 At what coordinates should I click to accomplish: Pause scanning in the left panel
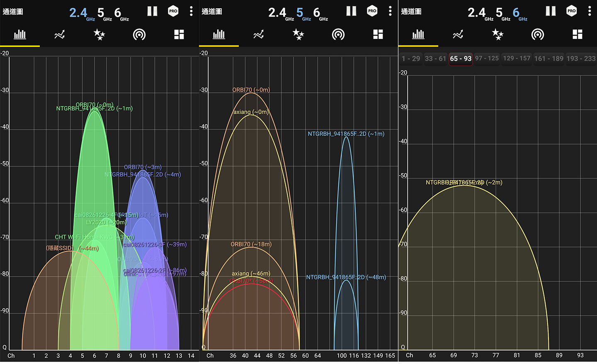click(152, 11)
